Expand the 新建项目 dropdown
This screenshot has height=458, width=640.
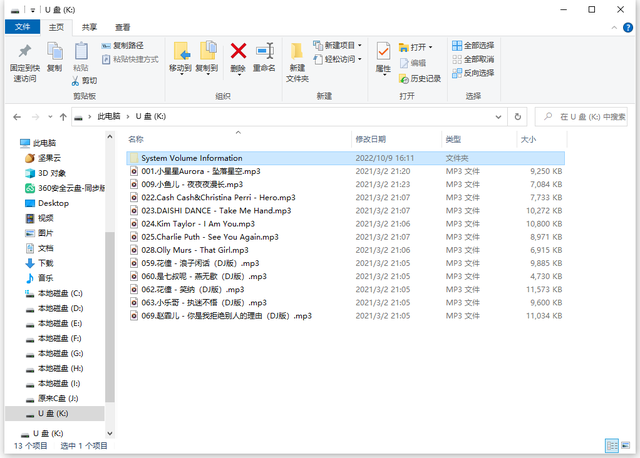[x=360, y=45]
